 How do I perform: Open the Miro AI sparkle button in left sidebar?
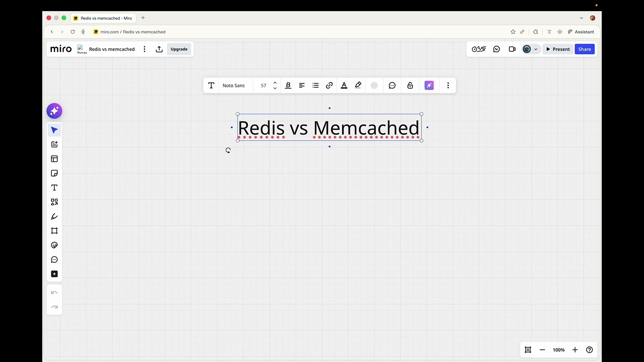tap(54, 111)
